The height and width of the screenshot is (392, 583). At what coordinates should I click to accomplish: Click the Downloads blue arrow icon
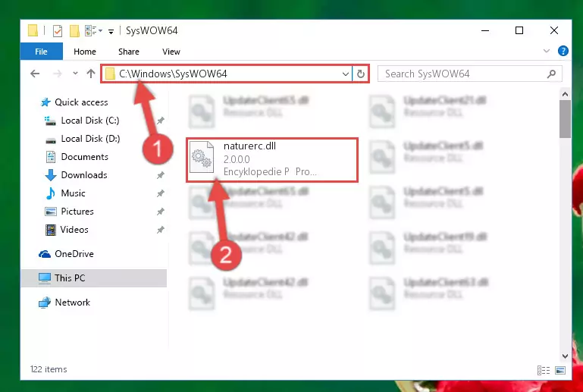51,175
